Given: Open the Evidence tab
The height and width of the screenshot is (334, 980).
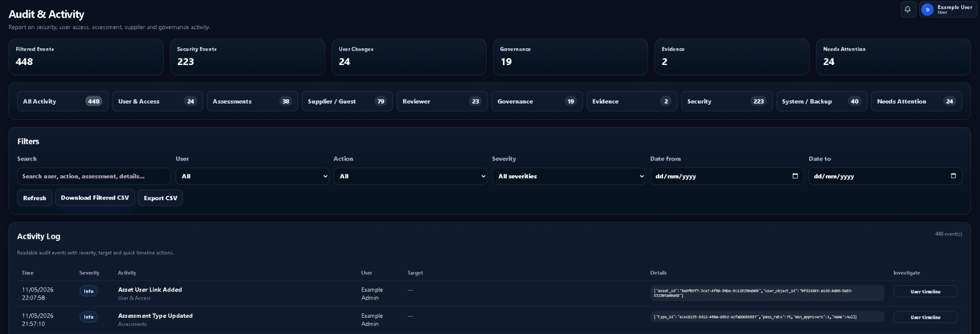Looking at the screenshot, I should (x=632, y=101).
